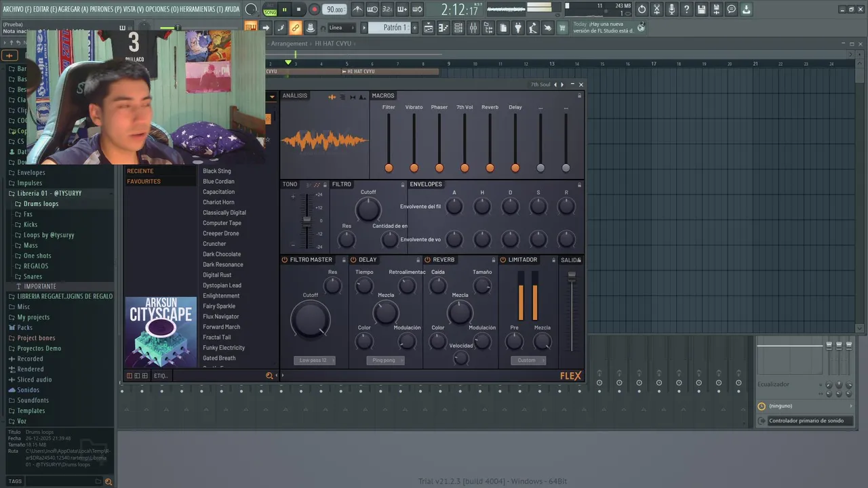Toggle the ENVELOPES section lock
The height and width of the screenshot is (488, 868).
point(579,184)
